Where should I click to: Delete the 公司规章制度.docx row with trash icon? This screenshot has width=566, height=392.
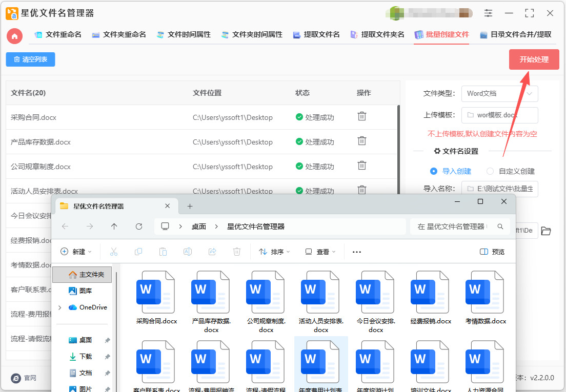click(x=361, y=166)
